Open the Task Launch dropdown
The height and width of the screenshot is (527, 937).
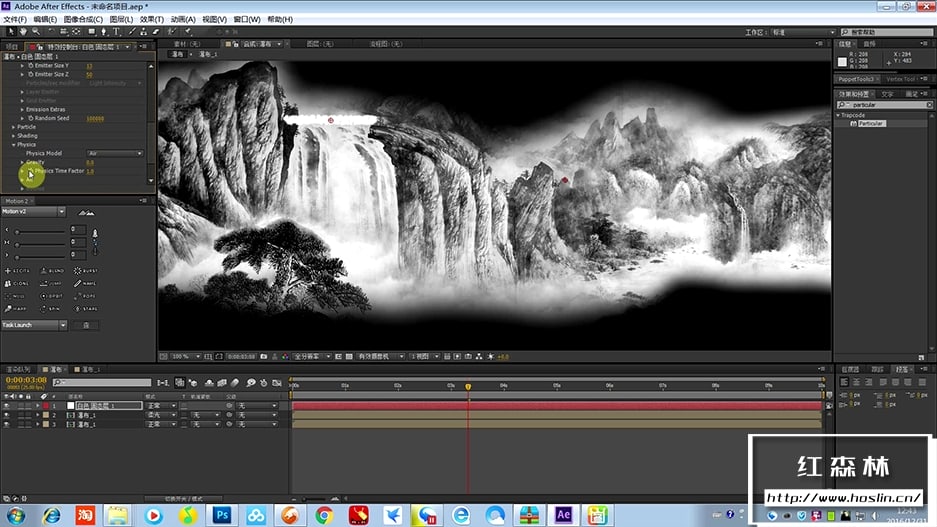(x=34, y=325)
